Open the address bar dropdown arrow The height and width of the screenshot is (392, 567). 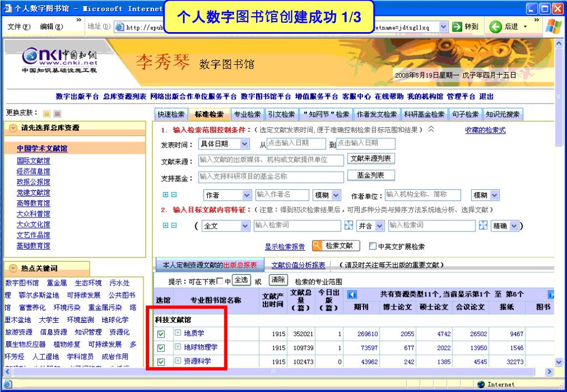[443, 27]
